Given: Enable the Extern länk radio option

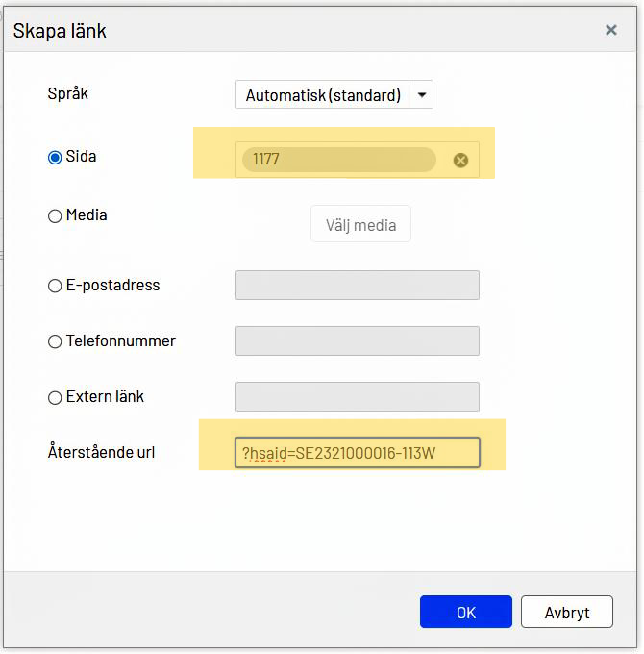Looking at the screenshot, I should click(55, 397).
